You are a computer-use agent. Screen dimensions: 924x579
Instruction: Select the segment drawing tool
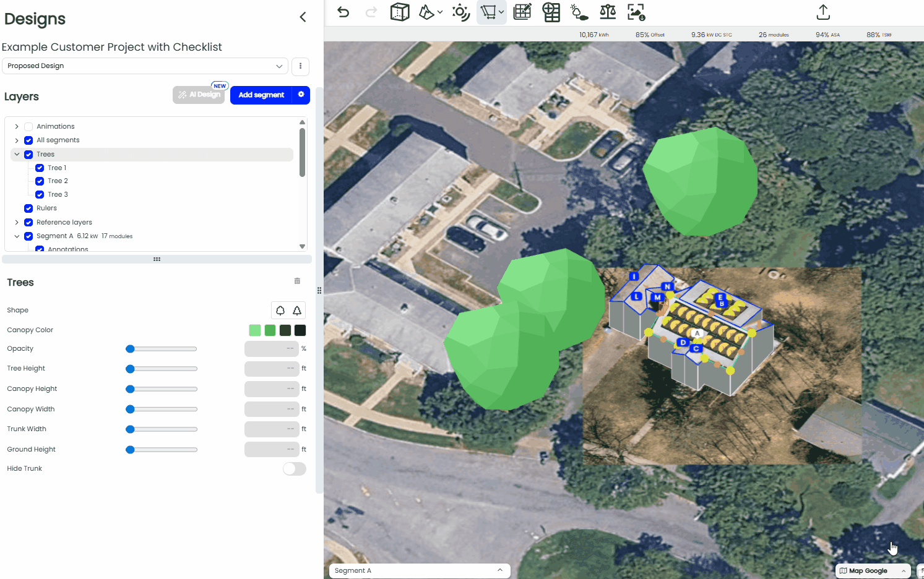click(488, 12)
